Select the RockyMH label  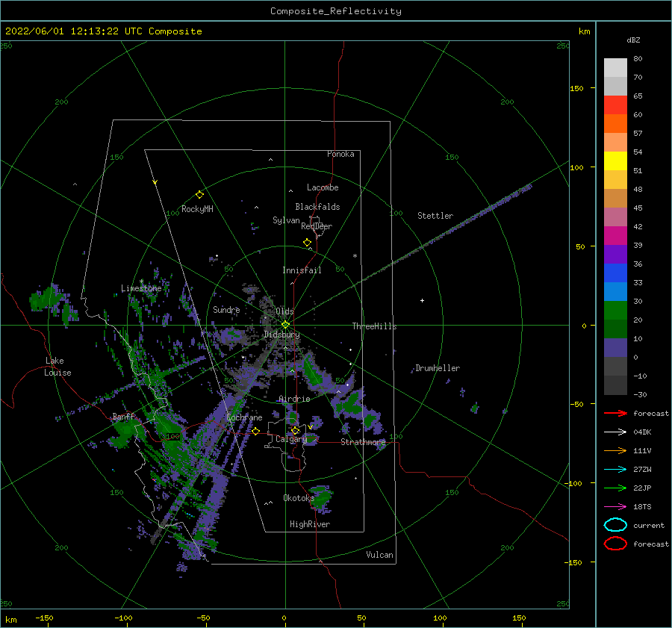point(197,209)
